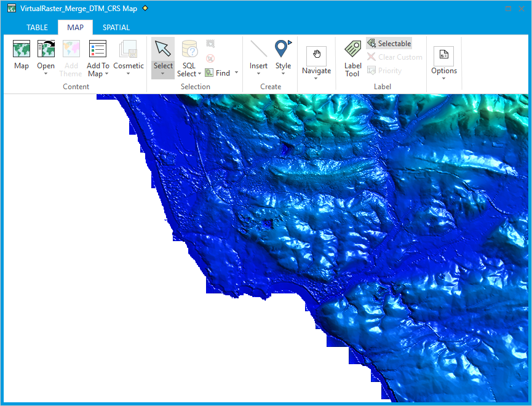The image size is (532, 406).
Task: Switch to the SPATIAL tab
Action: 116,28
